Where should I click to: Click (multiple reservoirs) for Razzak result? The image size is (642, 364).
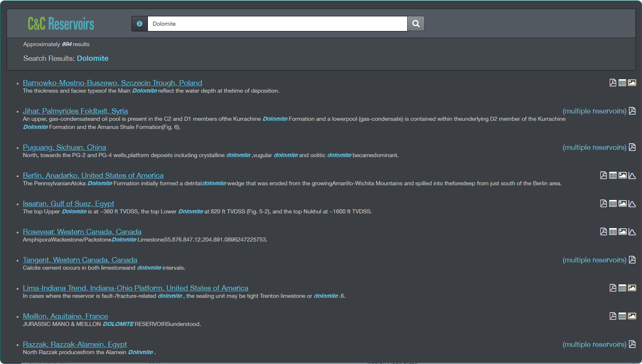[594, 344]
